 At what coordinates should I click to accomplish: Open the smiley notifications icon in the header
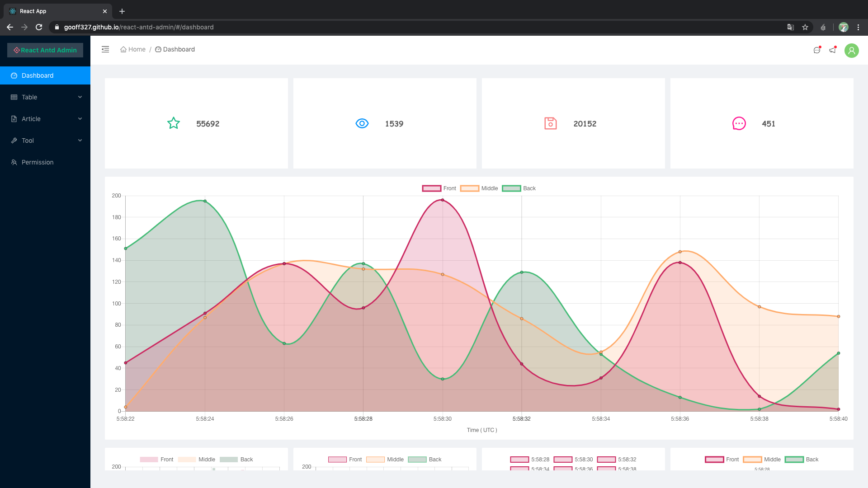point(816,50)
